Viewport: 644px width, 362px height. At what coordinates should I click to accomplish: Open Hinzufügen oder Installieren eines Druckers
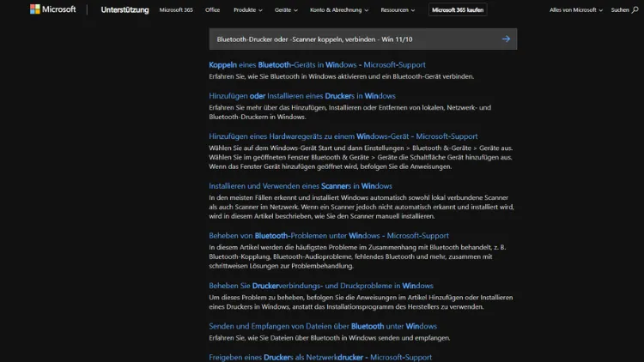[301, 96]
